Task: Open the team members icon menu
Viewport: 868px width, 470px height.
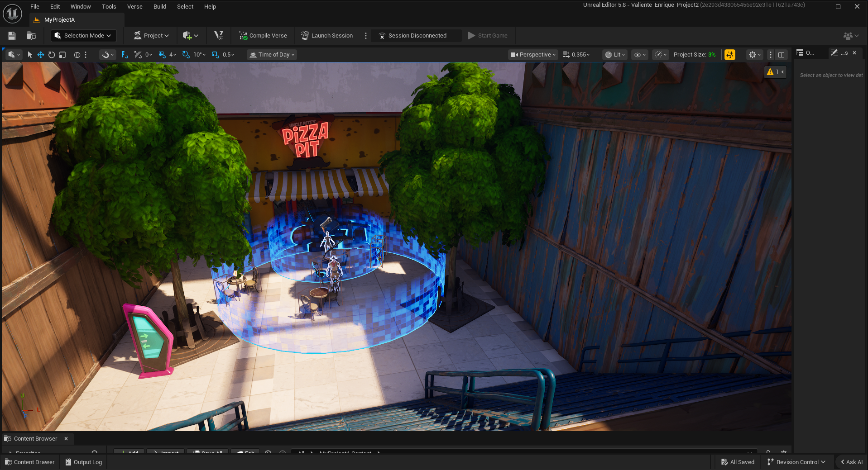Action: (x=851, y=36)
